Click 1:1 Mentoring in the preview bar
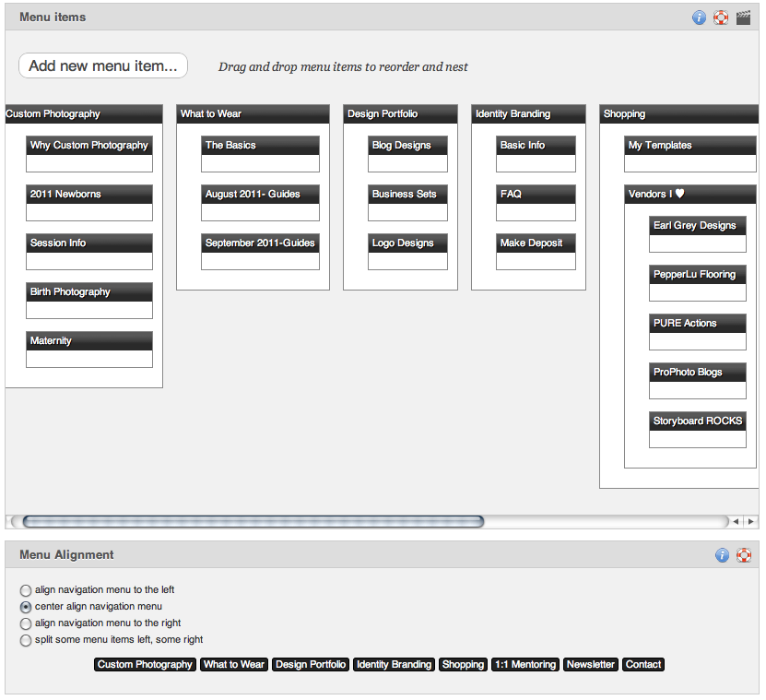This screenshot has width=766, height=700. 525,664
